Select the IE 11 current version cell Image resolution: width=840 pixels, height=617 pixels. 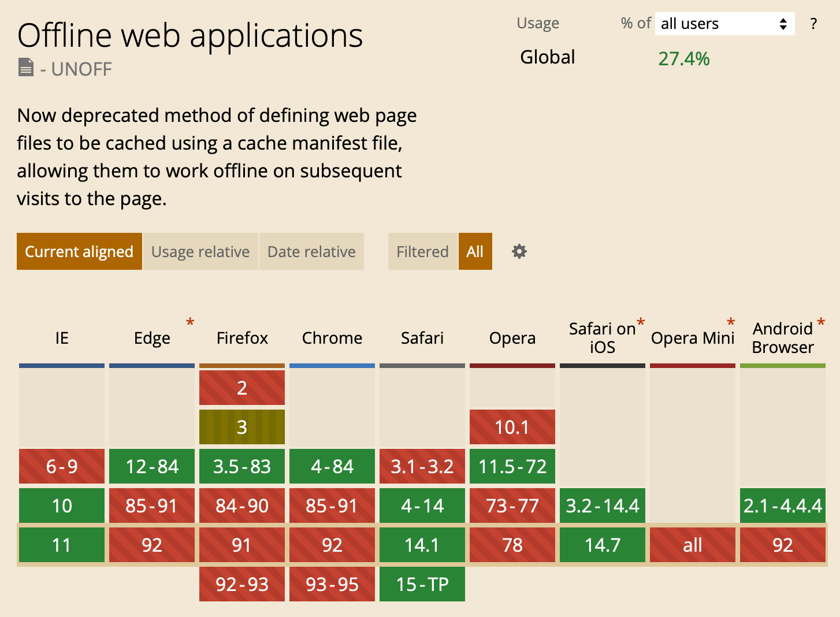coord(62,545)
